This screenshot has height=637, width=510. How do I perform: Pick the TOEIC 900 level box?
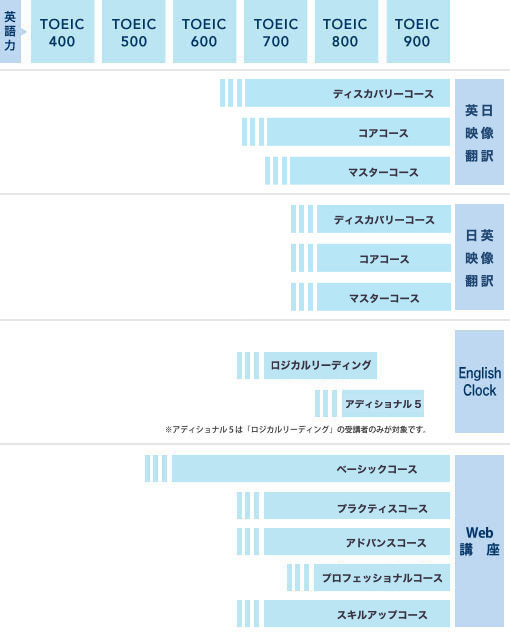(x=418, y=31)
